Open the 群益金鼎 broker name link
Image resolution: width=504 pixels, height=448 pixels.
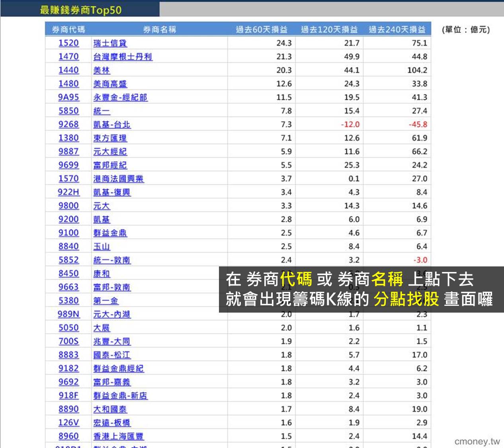coord(110,233)
